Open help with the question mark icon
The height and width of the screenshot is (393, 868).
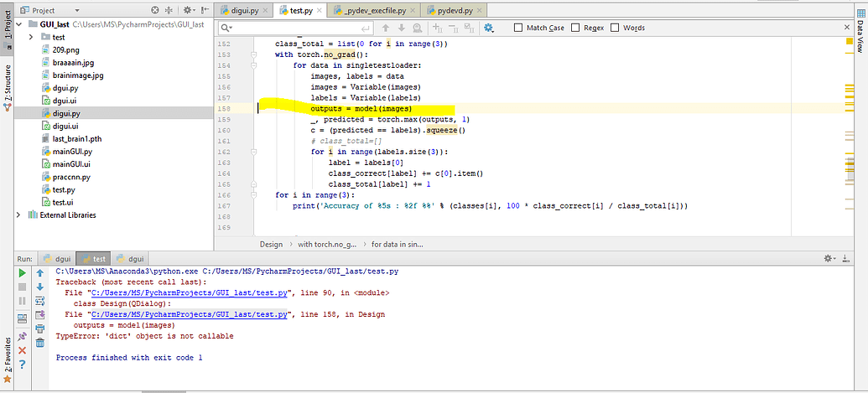point(22,364)
